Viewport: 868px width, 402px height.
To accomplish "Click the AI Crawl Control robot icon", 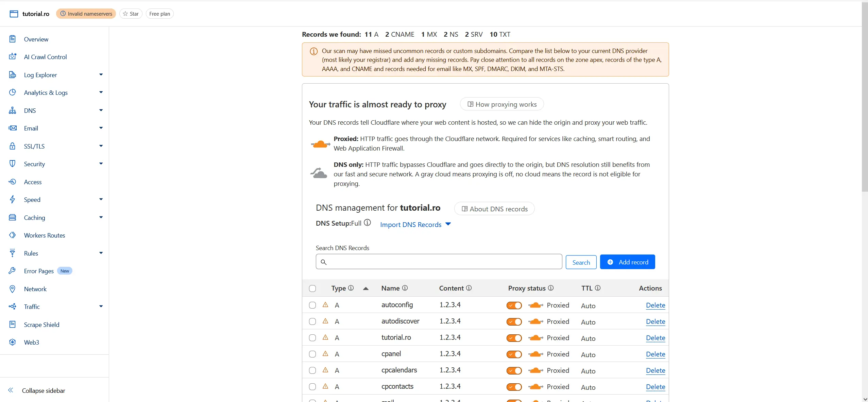I will pyautogui.click(x=13, y=57).
